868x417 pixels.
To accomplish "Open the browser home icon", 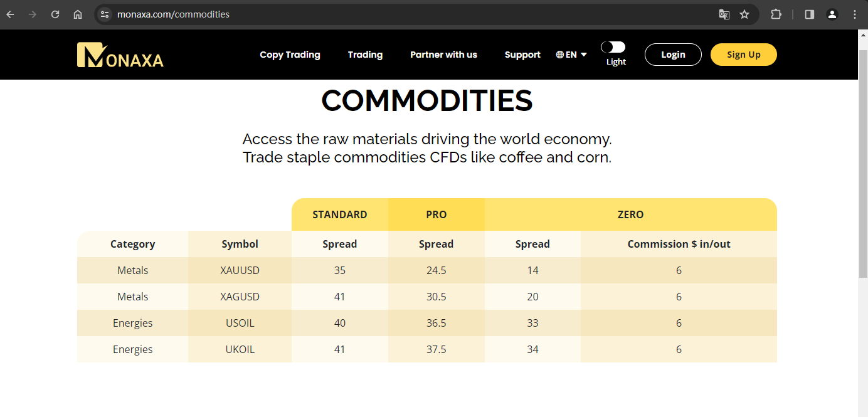I will 78,14.
